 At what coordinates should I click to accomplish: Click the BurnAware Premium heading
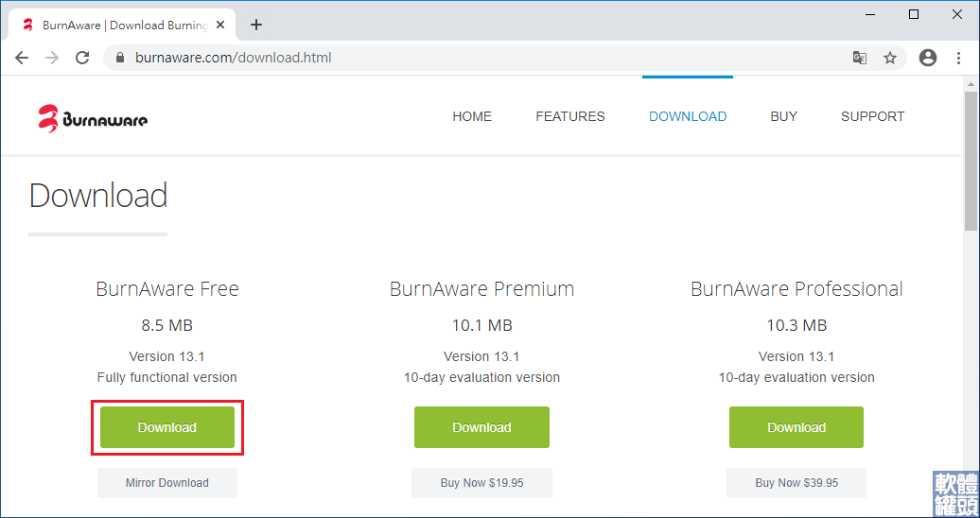481,289
